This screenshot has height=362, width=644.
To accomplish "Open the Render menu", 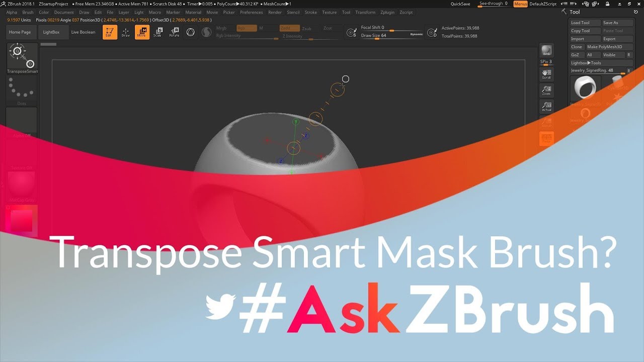I will [275, 12].
